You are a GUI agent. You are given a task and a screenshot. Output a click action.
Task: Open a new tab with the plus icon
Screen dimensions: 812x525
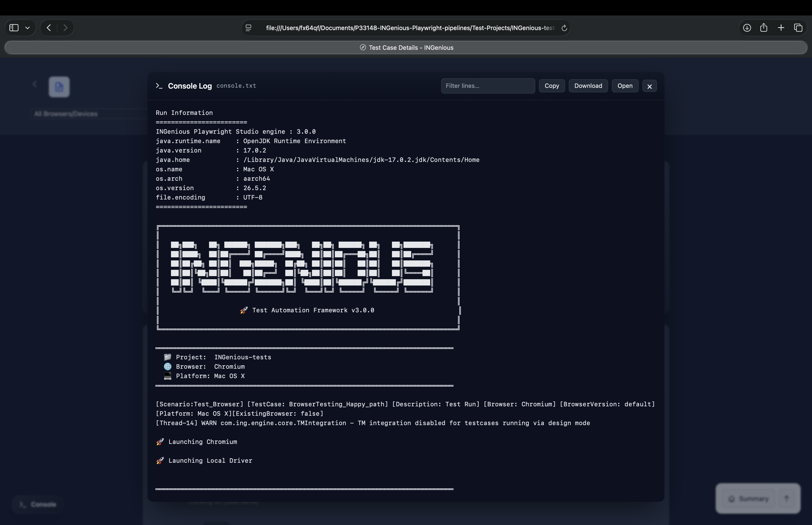click(x=781, y=28)
